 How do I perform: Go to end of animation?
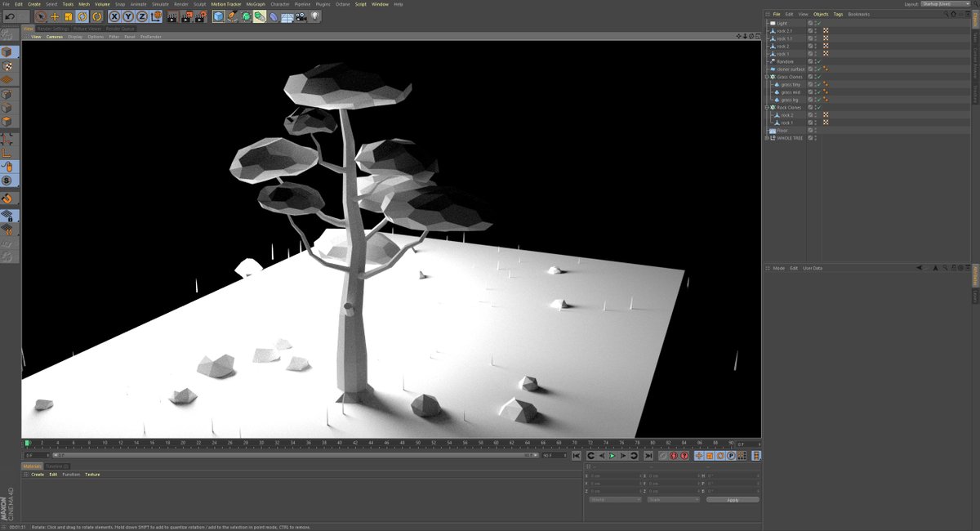(648, 456)
